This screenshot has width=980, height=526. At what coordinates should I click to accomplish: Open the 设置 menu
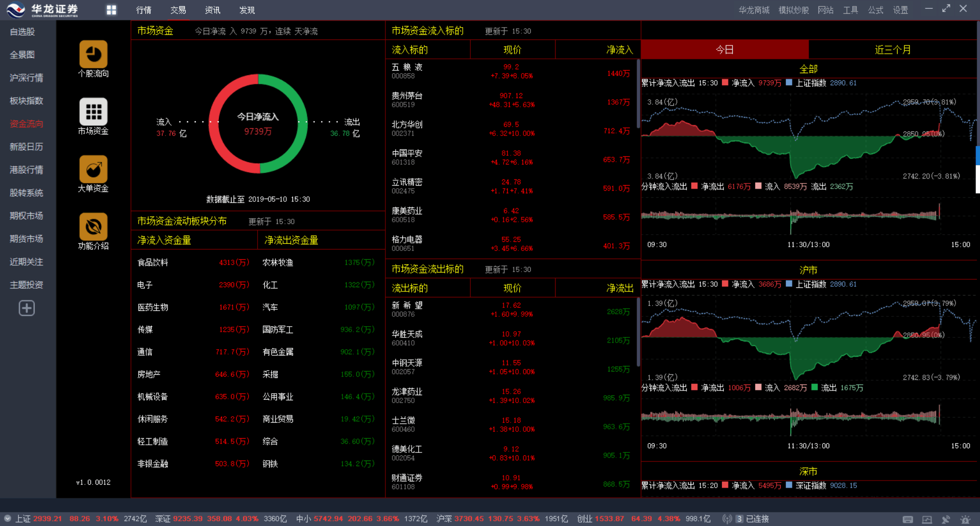pyautogui.click(x=901, y=10)
